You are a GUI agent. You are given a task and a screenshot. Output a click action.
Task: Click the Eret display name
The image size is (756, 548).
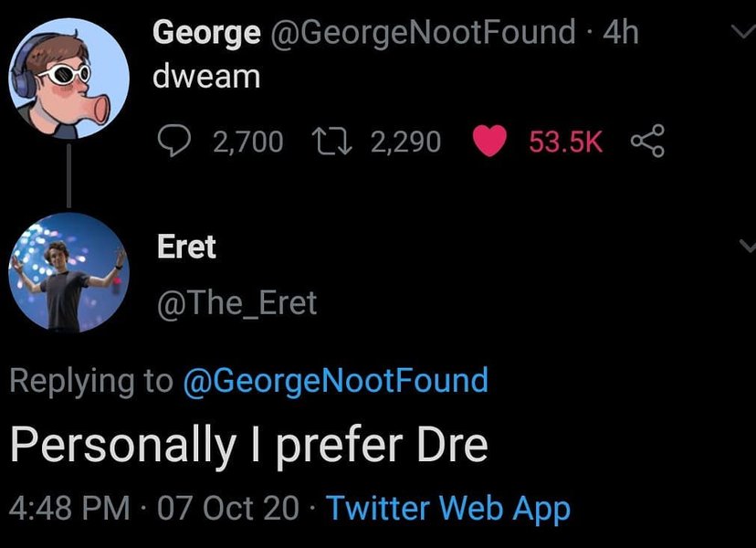(186, 247)
